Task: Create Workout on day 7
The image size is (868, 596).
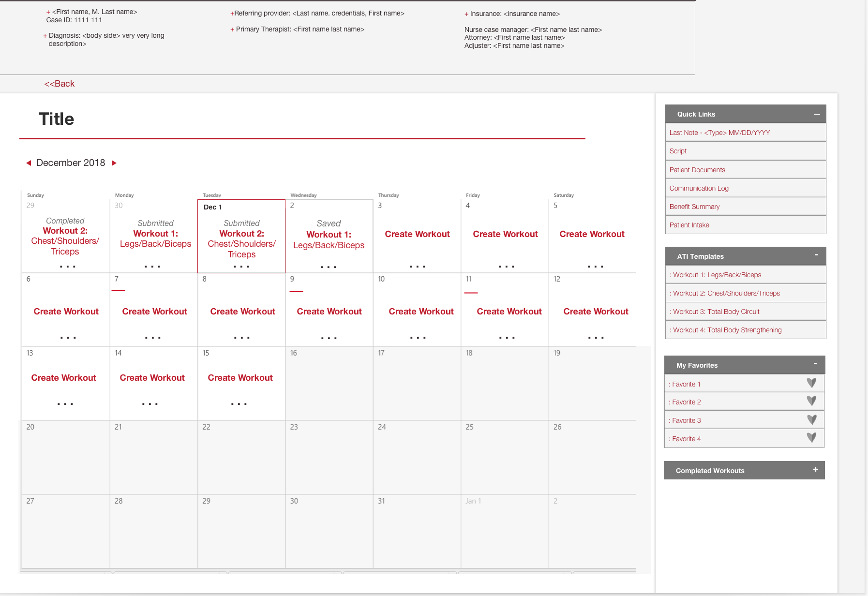Action: pos(154,312)
